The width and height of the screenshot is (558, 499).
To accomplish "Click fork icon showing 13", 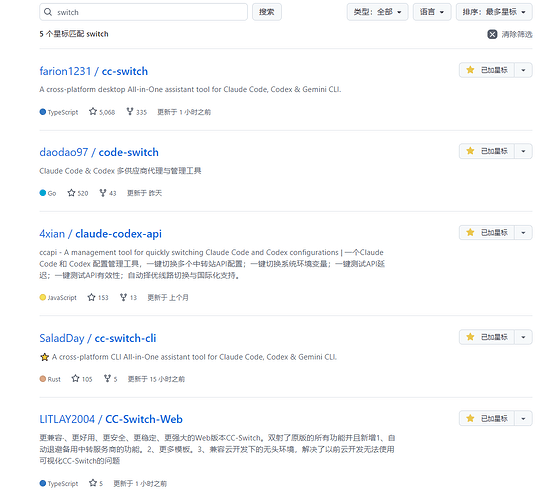I will (x=123, y=297).
